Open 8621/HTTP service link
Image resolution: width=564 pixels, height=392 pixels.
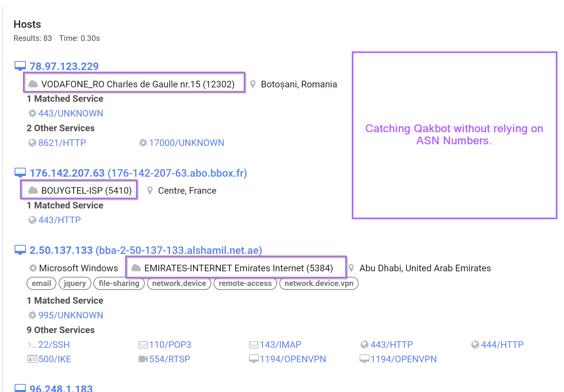(x=62, y=143)
